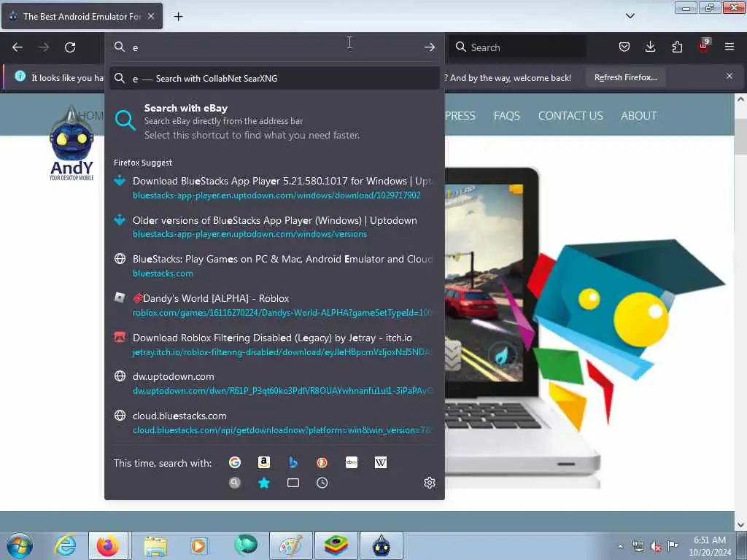The width and height of the screenshot is (747, 560).
Task: Open the Extensions puzzle icon
Action: (x=677, y=47)
